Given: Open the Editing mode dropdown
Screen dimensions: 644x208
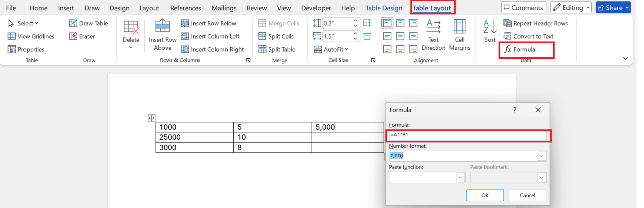Looking at the screenshot, I should pos(571,7).
